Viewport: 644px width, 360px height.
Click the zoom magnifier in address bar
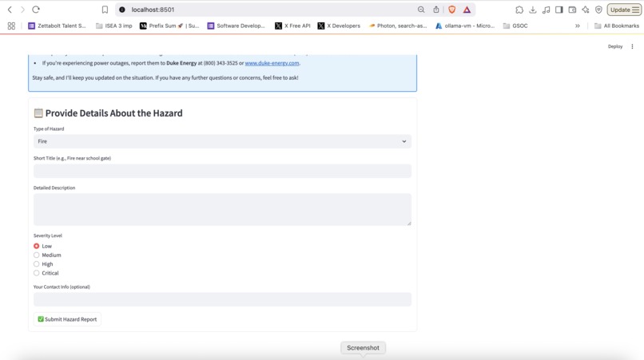point(421,10)
